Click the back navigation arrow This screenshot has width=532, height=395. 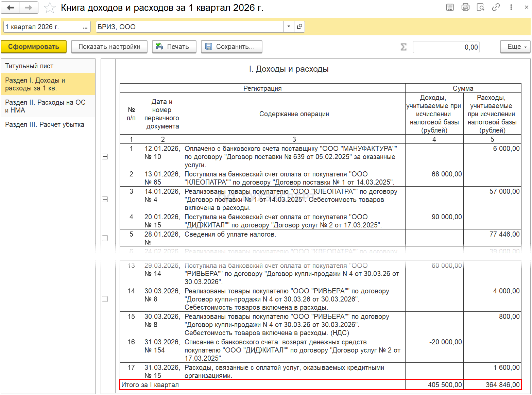click(11, 7)
